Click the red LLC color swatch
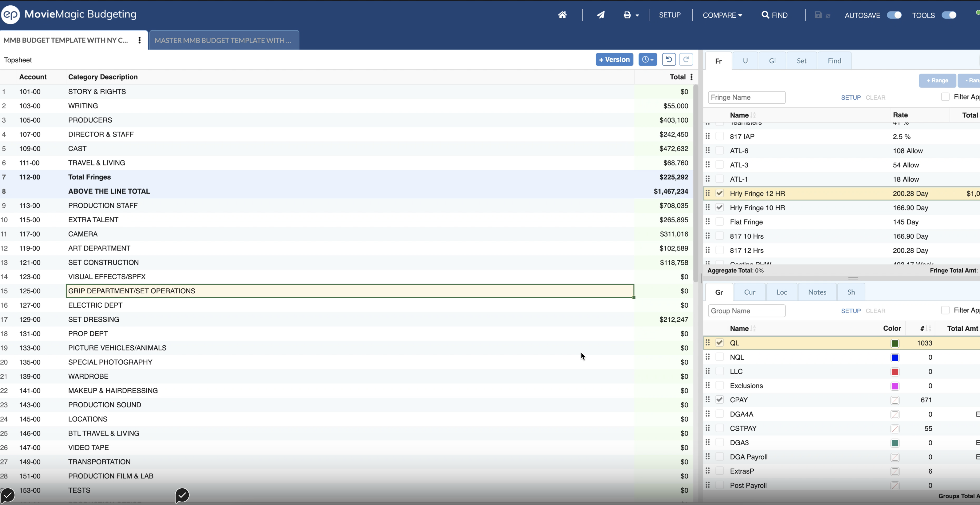Image resolution: width=980 pixels, height=505 pixels. point(895,372)
